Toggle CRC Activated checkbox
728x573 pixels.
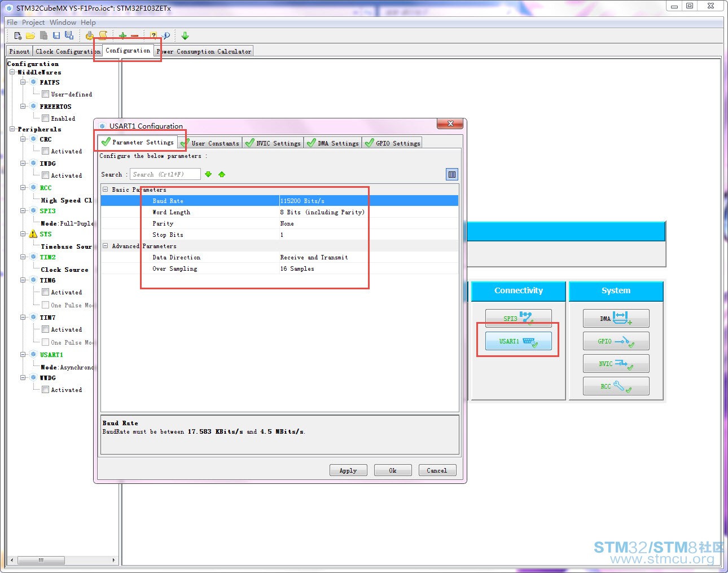click(x=45, y=151)
